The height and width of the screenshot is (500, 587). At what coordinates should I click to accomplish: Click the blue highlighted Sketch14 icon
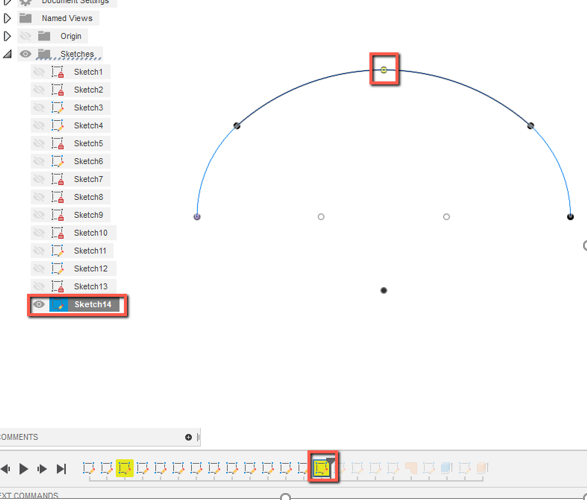(58, 304)
